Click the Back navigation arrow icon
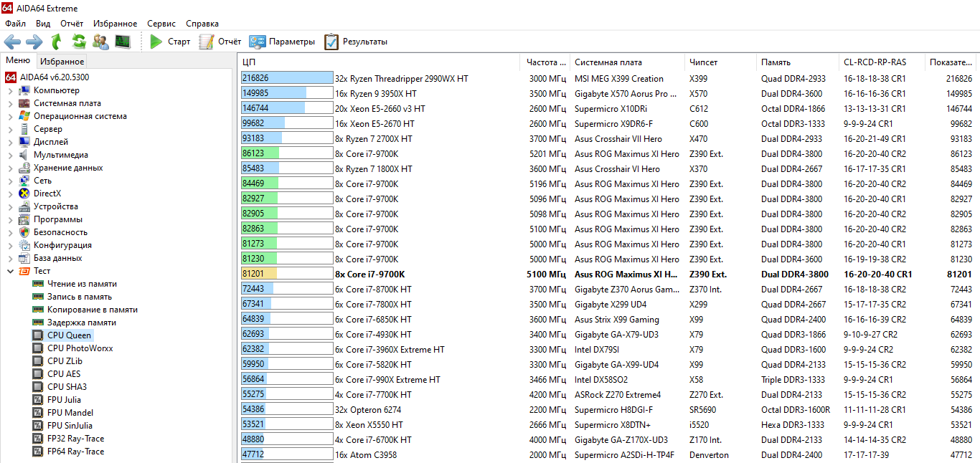The width and height of the screenshot is (980, 463). pos(12,42)
